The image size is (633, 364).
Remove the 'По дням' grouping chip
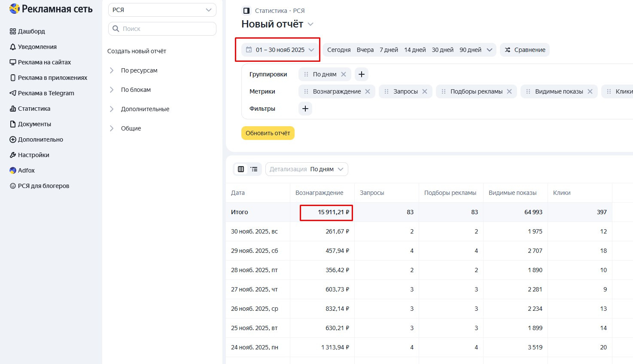344,74
